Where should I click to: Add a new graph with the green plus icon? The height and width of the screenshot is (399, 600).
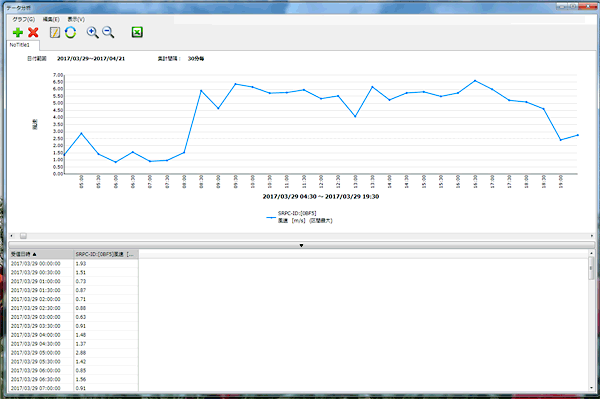click(x=18, y=33)
